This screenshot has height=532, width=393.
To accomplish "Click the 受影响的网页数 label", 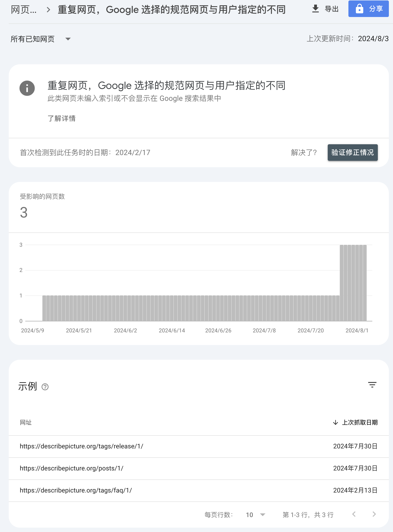I will pos(42,196).
